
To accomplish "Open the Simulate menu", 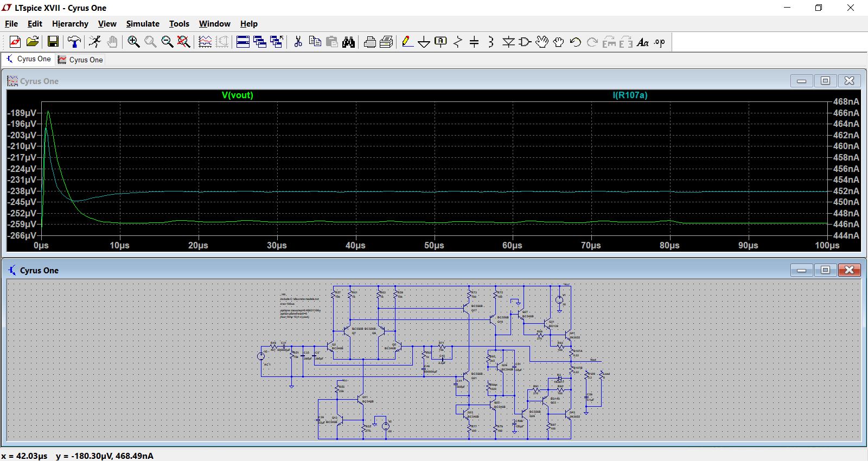I will pyautogui.click(x=143, y=24).
